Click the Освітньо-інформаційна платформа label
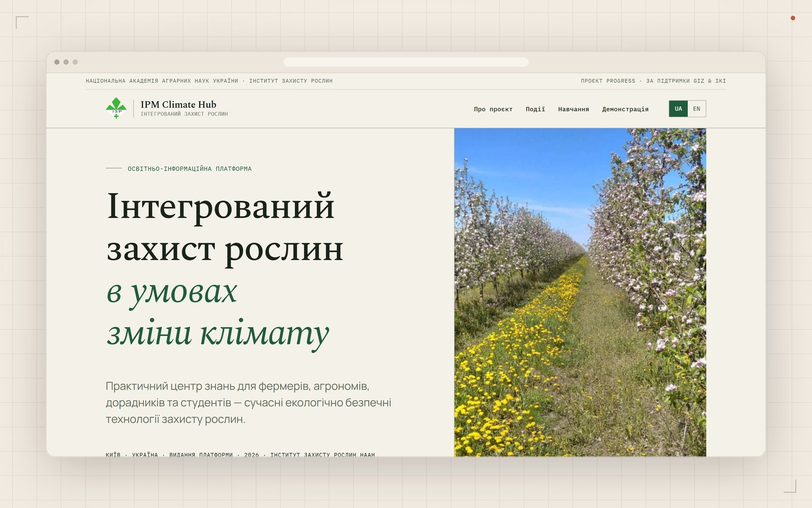812x508 pixels. point(190,169)
